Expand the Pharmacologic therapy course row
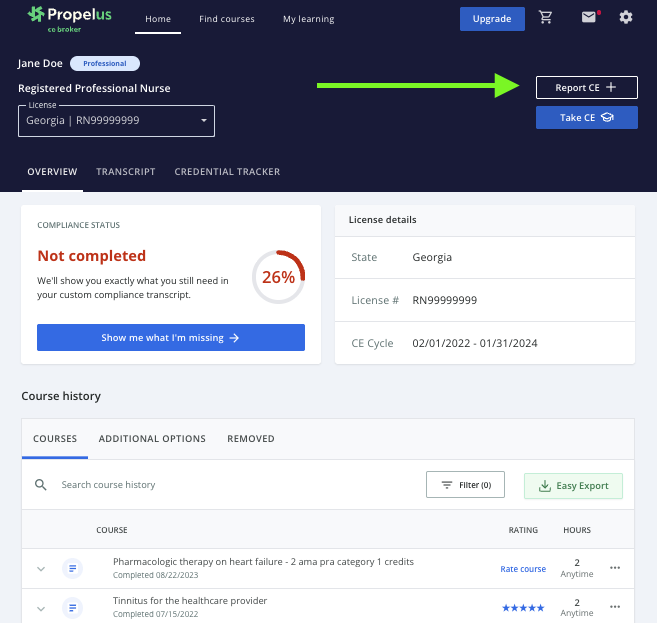 41,568
